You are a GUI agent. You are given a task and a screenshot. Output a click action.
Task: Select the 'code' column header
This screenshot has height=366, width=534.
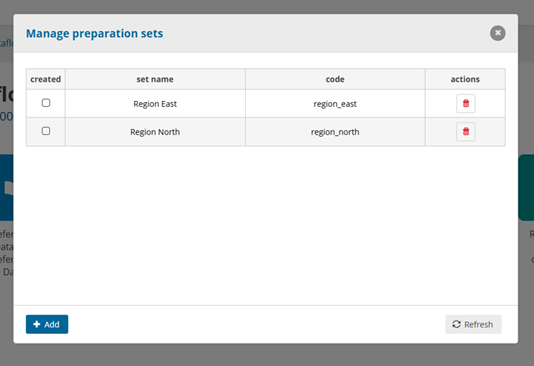pos(335,79)
